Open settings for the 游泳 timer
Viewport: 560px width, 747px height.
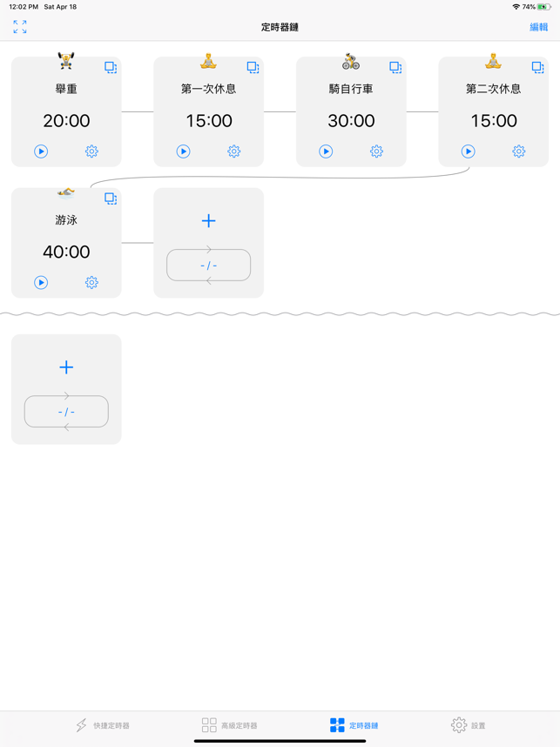click(x=91, y=282)
